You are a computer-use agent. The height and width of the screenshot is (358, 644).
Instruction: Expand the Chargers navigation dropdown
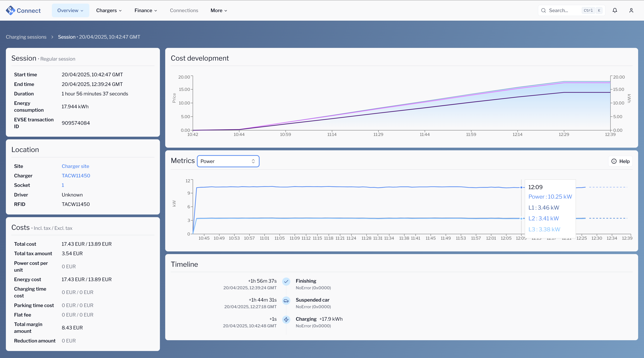[x=108, y=10]
